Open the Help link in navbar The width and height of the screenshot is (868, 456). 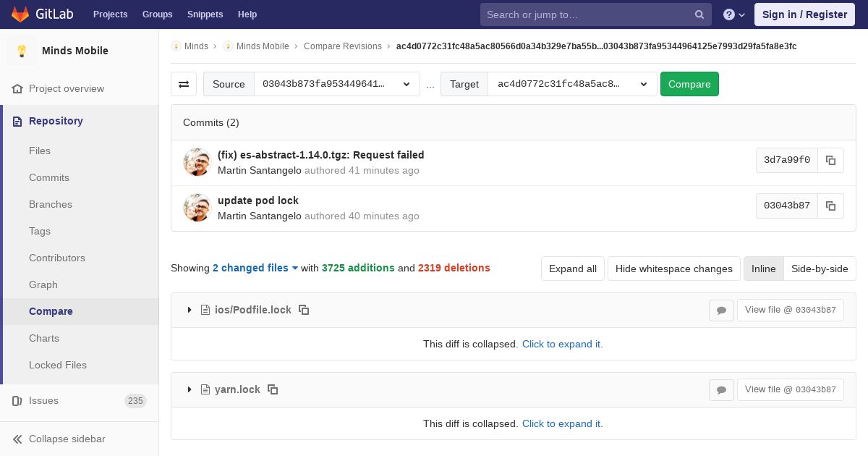tap(247, 14)
